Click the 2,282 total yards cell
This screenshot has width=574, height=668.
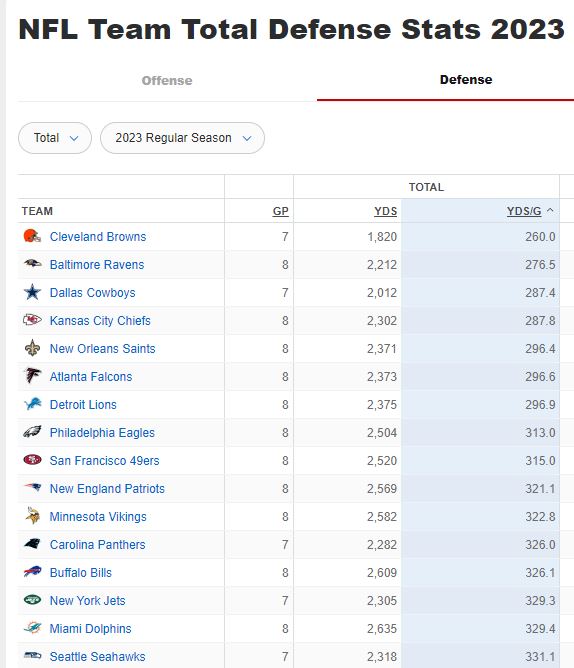click(382, 544)
